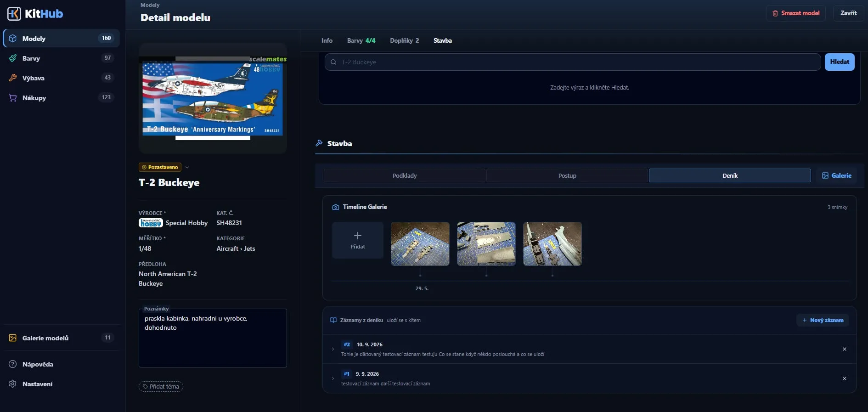Open Barvy via its paintbrush icon

13,58
